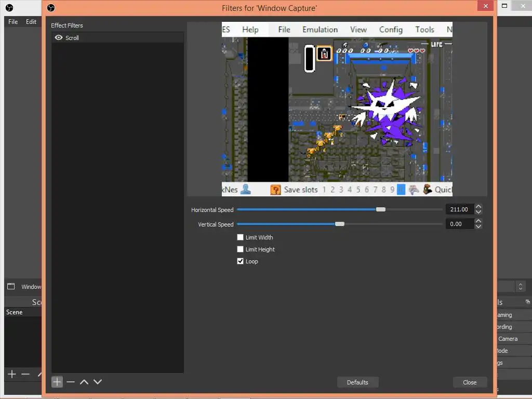
Task: Click the filter preview image
Action: pos(337,109)
